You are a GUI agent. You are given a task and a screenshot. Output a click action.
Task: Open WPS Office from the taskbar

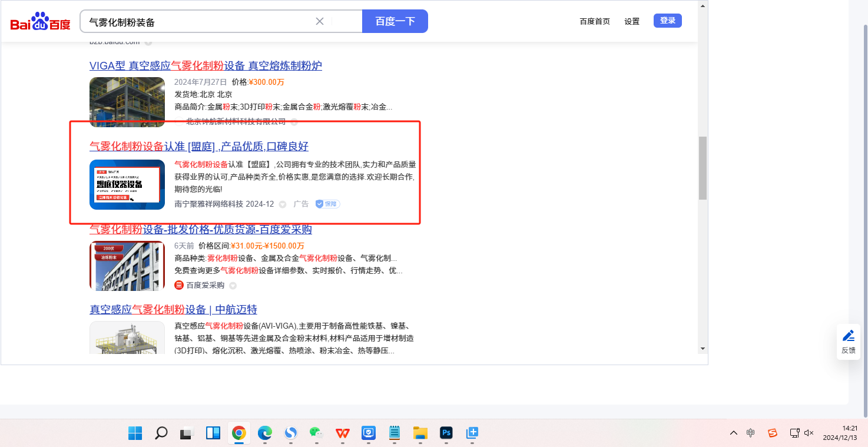pos(342,433)
